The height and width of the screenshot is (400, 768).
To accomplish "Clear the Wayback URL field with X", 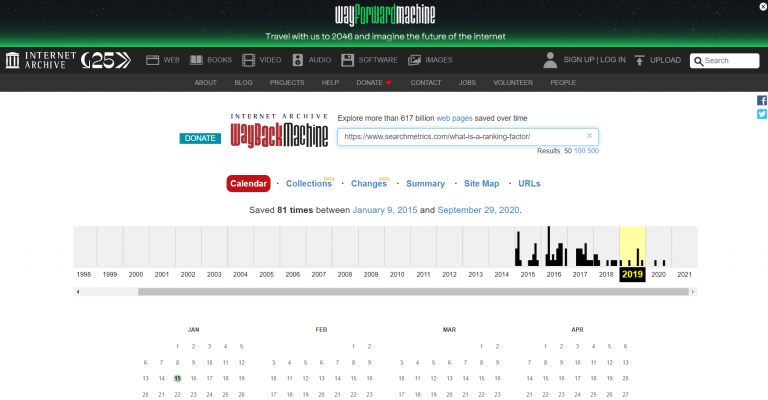I will (589, 136).
